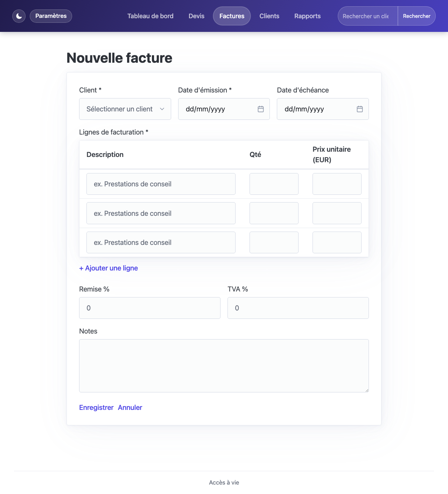Image resolution: width=448 pixels, height=494 pixels.
Task: Click the Accès à vie footer text
Action: [x=224, y=482]
